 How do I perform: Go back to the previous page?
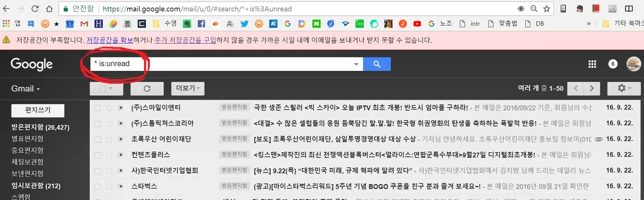click(7, 9)
